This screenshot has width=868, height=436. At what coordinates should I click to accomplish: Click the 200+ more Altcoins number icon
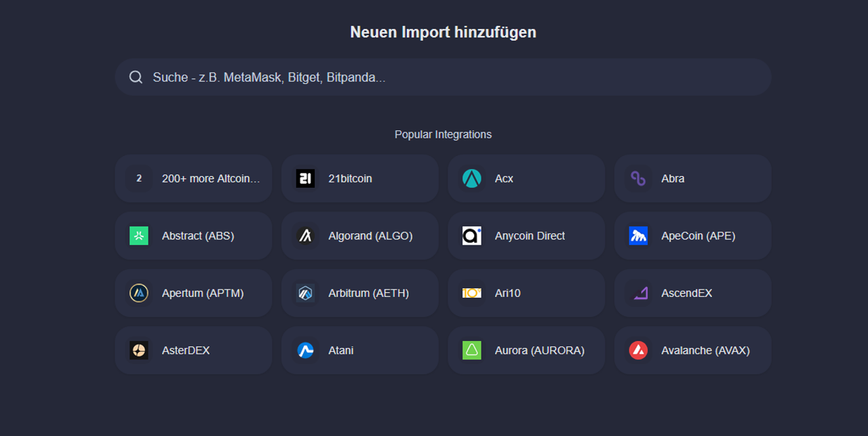pyautogui.click(x=139, y=178)
